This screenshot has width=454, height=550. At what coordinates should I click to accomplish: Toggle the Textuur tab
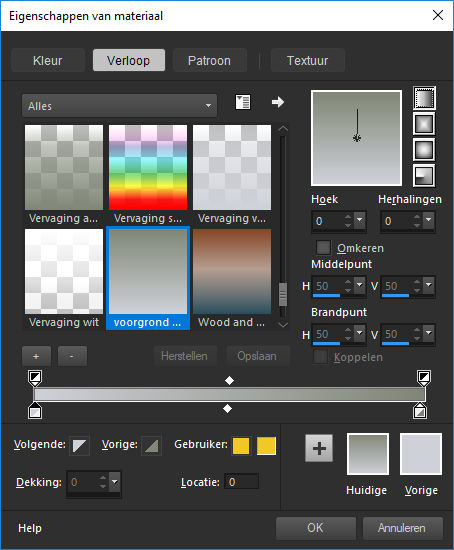308,61
